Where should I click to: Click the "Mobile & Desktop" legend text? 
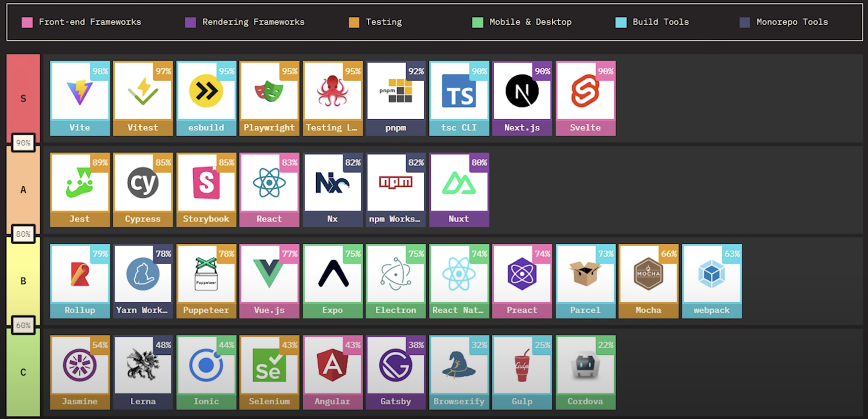click(531, 22)
